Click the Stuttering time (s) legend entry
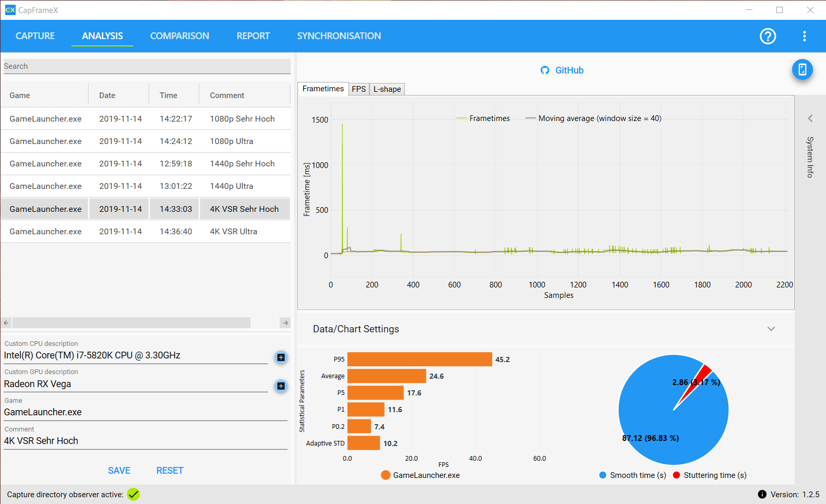The image size is (826, 504). (x=710, y=475)
